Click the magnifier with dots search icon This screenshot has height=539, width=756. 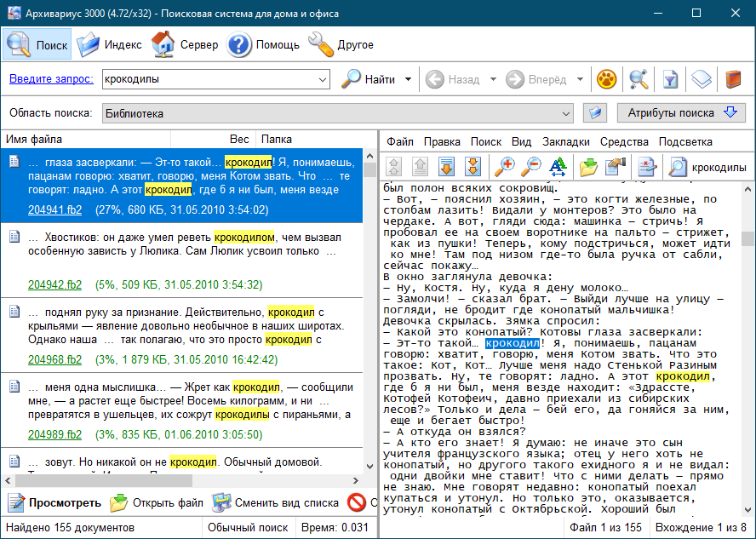639,79
